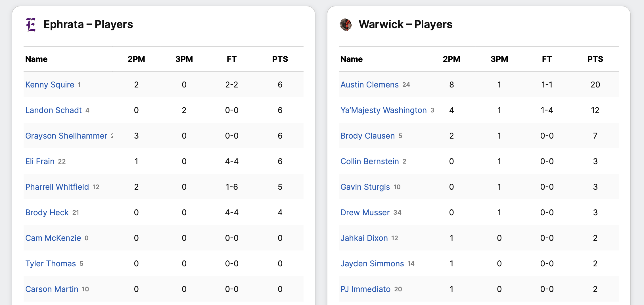Click the Warwick team logo icon
Image resolution: width=644 pixels, height=305 pixels.
346,25
